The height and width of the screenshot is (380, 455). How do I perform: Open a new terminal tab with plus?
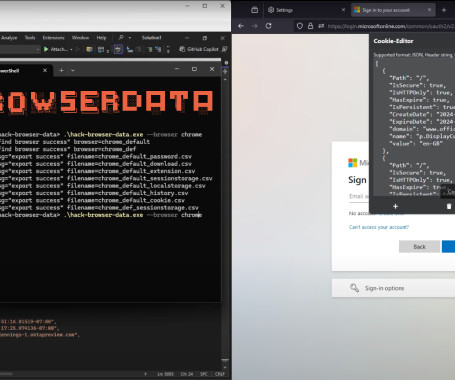61,70
